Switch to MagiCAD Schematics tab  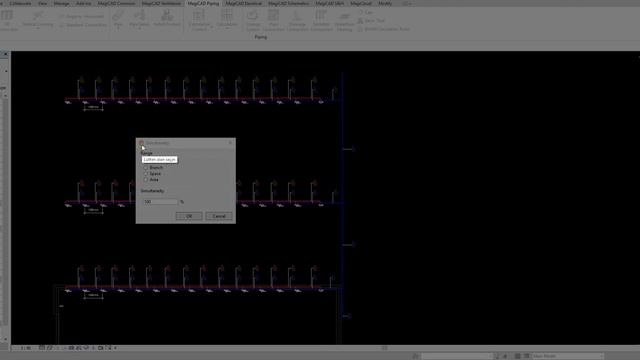click(289, 3)
